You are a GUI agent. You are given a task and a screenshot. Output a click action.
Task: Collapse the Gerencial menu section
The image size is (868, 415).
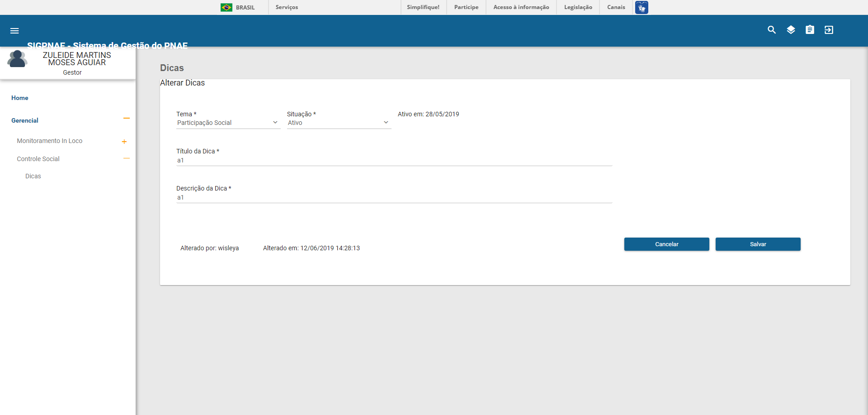click(127, 119)
